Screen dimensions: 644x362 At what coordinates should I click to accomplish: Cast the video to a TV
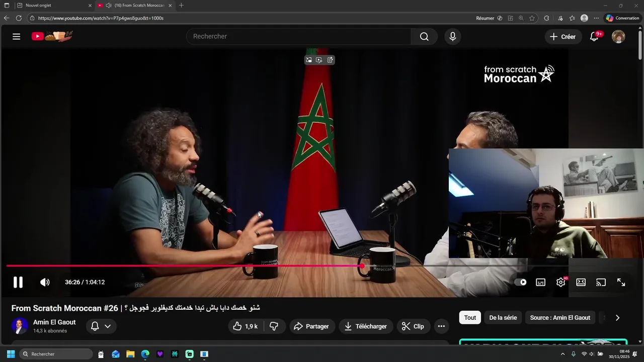point(601,282)
